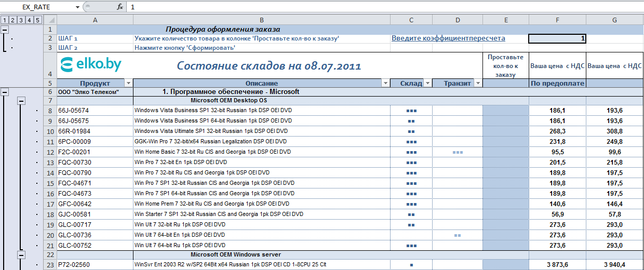
Task: Click order quantity cell for 66J-05674
Action: tap(506, 111)
